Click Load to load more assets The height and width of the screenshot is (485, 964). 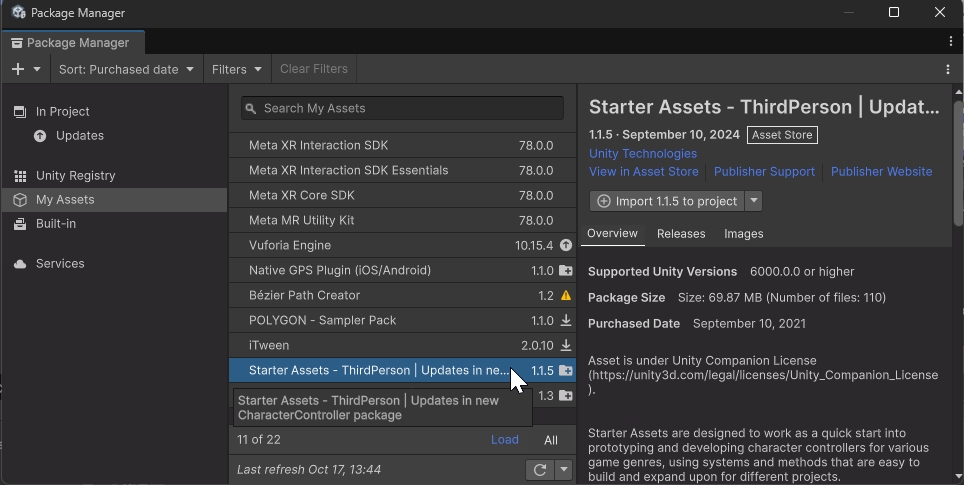point(504,440)
